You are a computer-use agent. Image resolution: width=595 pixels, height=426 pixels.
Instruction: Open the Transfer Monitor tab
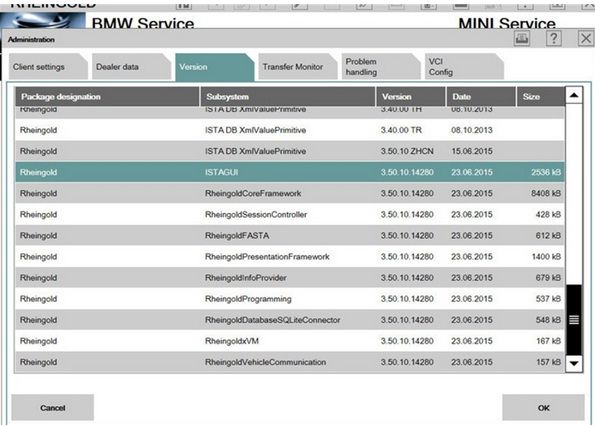298,67
